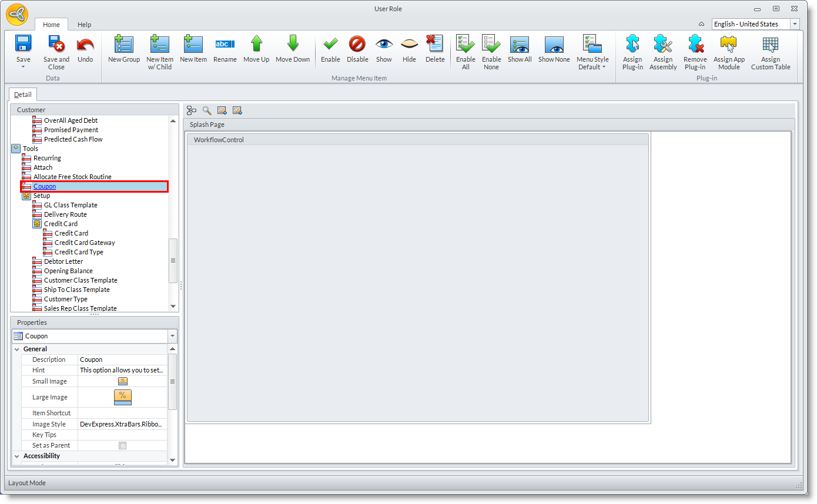Select the Detail tab

point(23,95)
